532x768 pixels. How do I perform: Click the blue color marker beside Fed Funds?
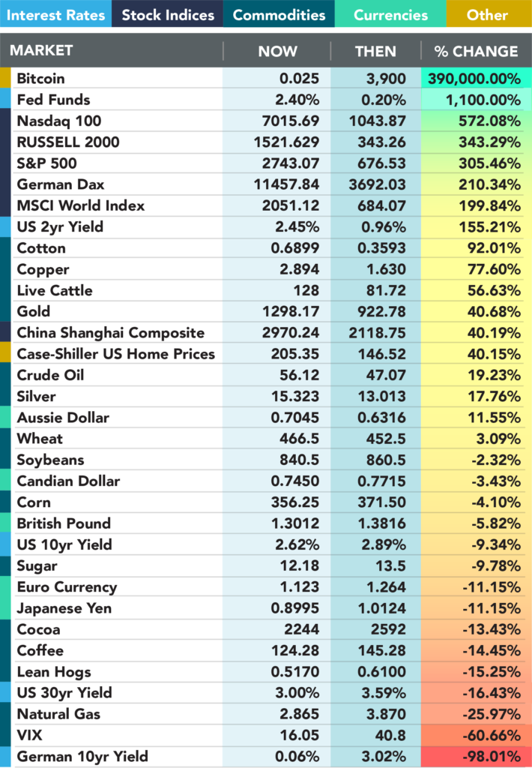(x=6, y=99)
